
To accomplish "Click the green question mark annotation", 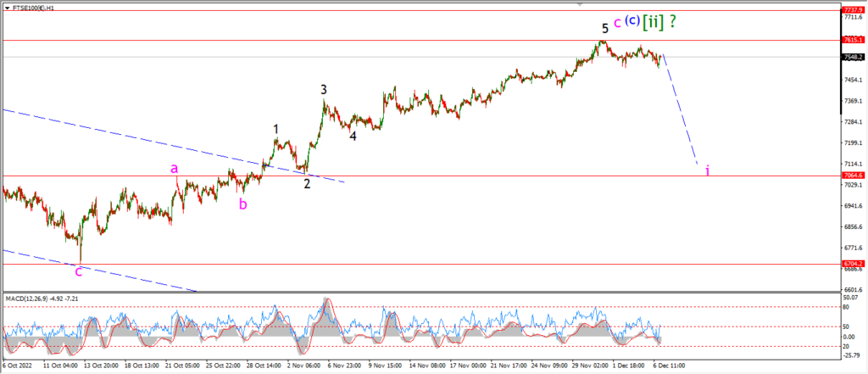I will click(x=672, y=21).
